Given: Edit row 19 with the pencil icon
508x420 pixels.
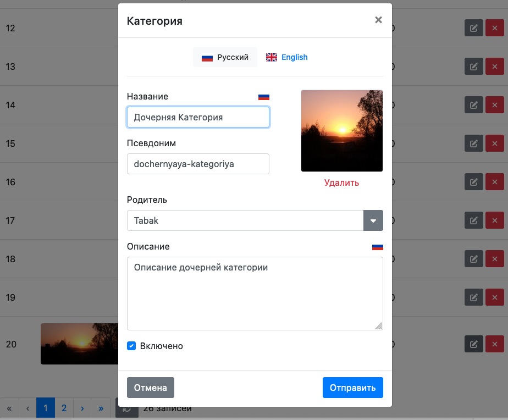Looking at the screenshot, I should [474, 297].
